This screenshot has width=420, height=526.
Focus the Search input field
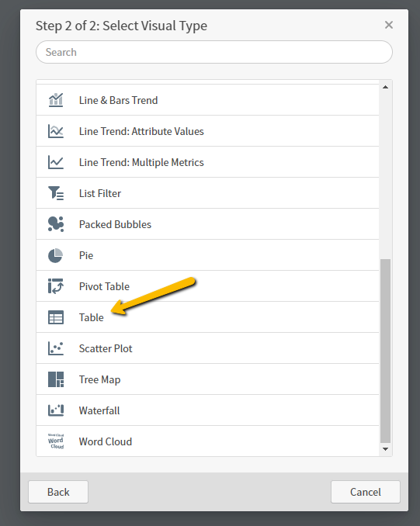(214, 52)
